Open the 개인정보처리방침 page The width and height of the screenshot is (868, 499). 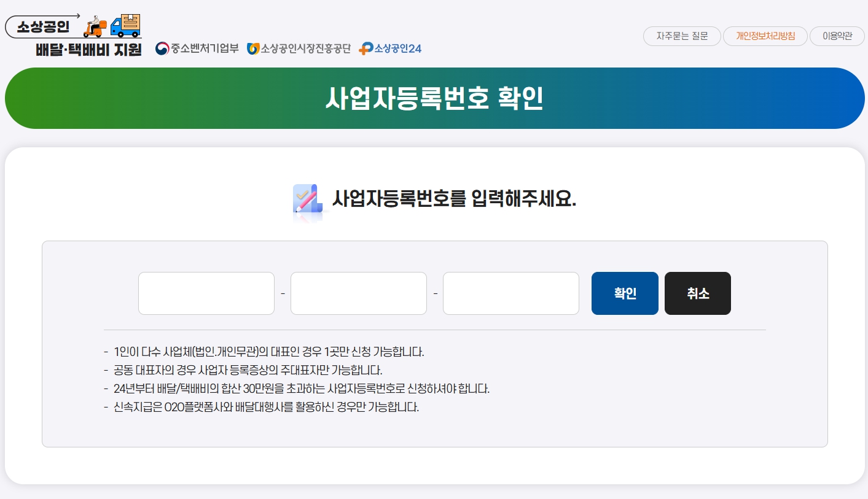point(765,36)
